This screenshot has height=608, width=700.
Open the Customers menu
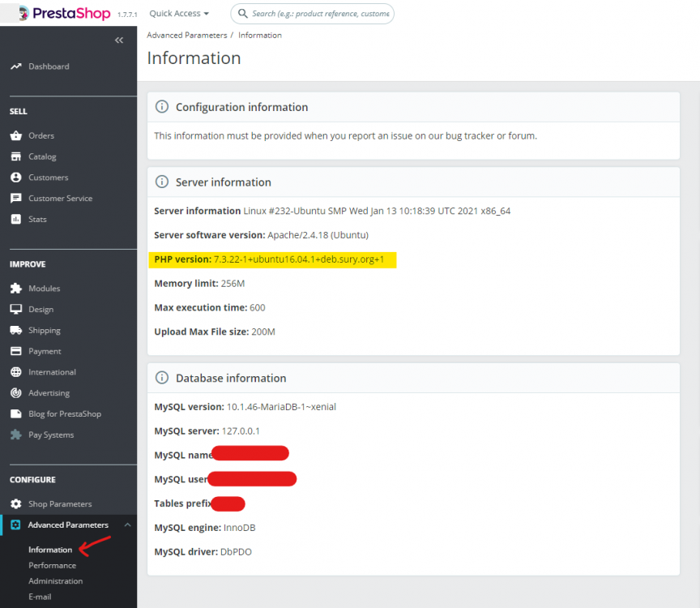coord(49,178)
